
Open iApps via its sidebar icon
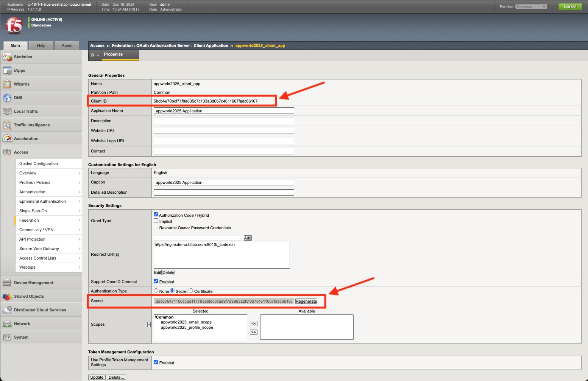tap(7, 70)
